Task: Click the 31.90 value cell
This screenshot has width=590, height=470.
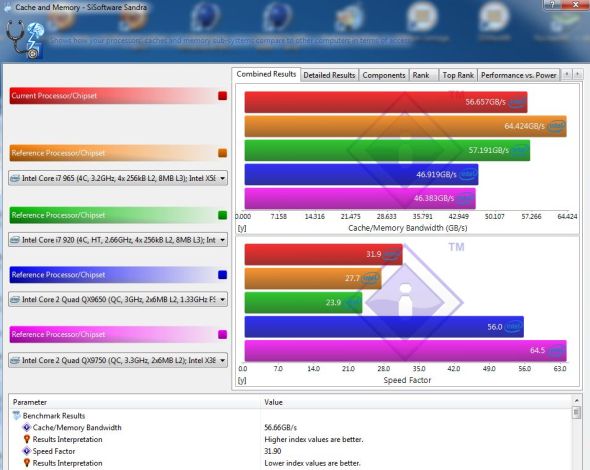Action: (273, 451)
